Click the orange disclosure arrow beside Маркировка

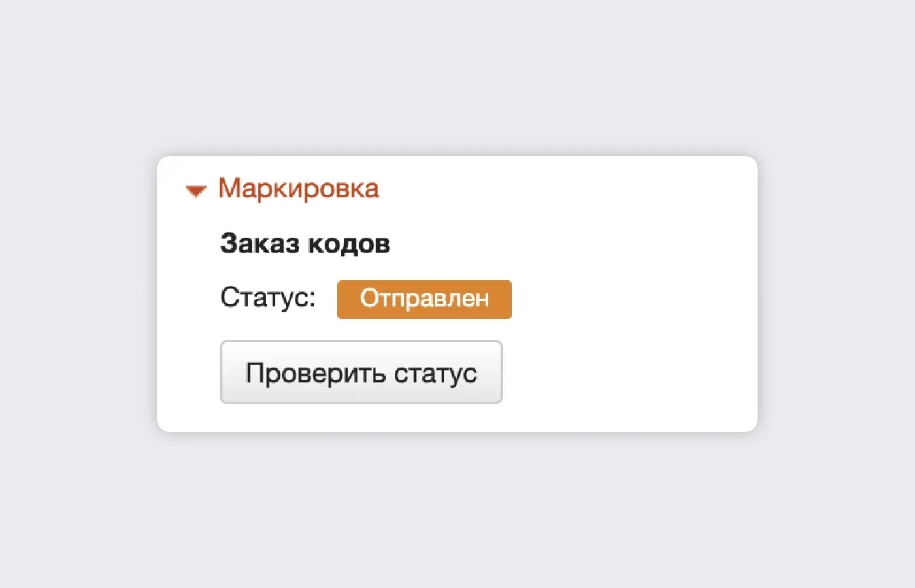pos(195,190)
